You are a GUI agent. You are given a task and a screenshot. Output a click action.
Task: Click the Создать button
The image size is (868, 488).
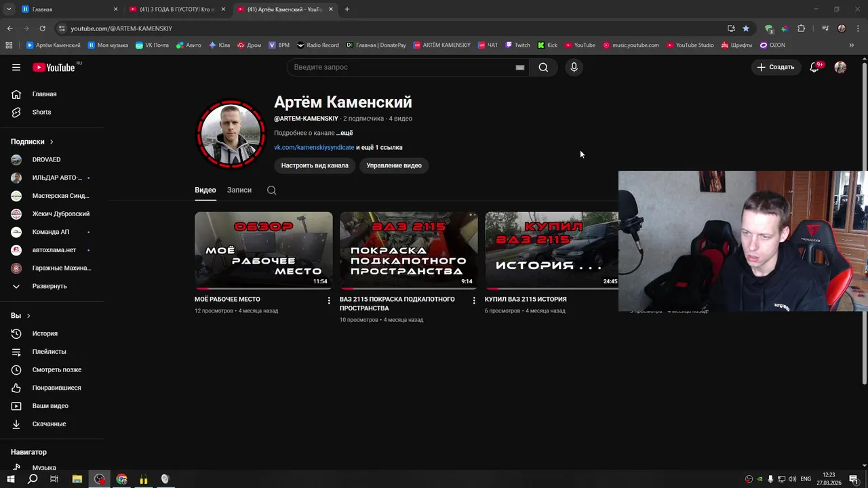pyautogui.click(x=775, y=67)
